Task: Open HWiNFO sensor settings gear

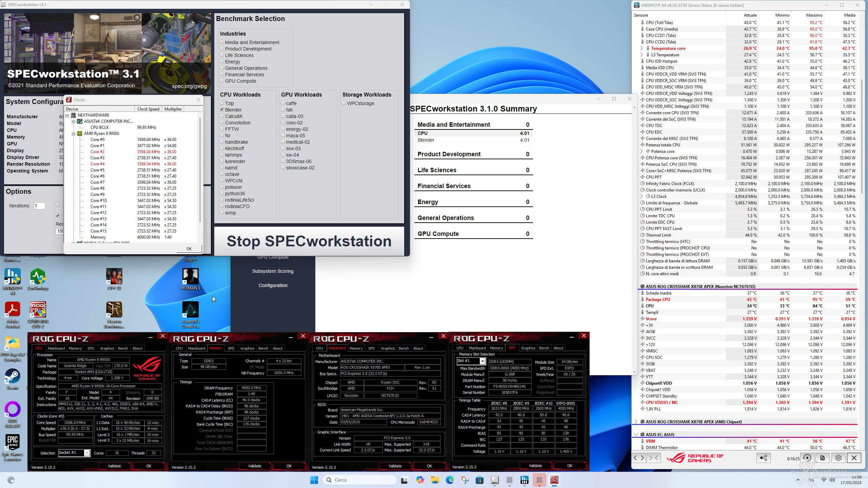Action: tap(838, 458)
